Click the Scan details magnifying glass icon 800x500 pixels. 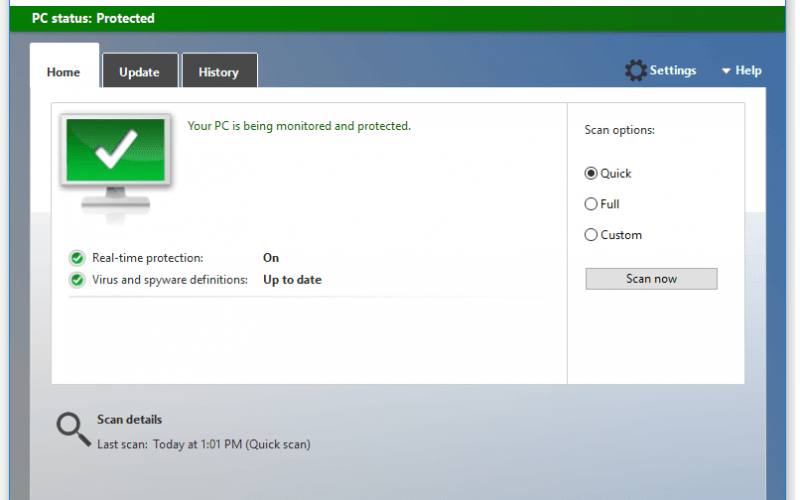[x=73, y=430]
